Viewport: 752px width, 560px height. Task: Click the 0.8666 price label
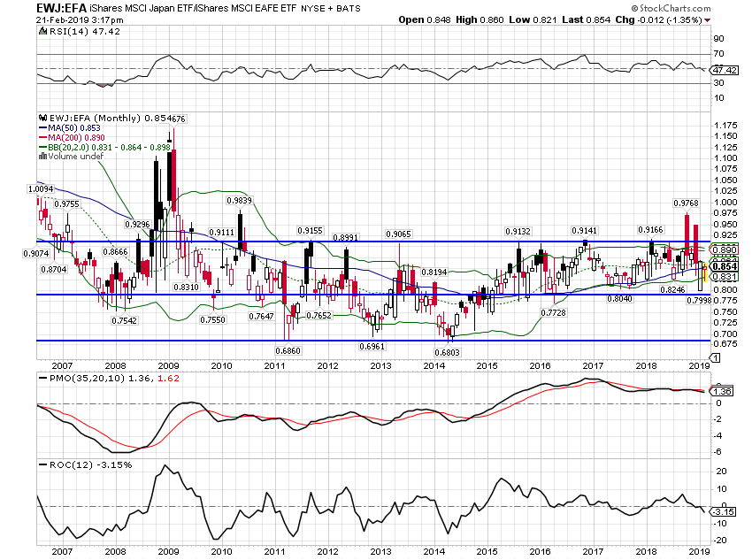pyautogui.click(x=115, y=252)
